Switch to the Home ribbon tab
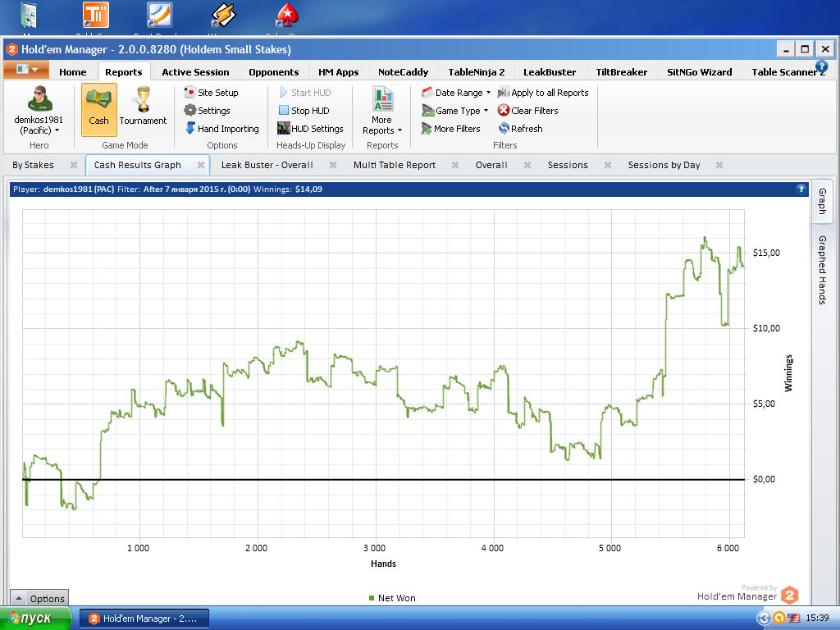Viewport: 840px width, 630px height. (x=73, y=72)
